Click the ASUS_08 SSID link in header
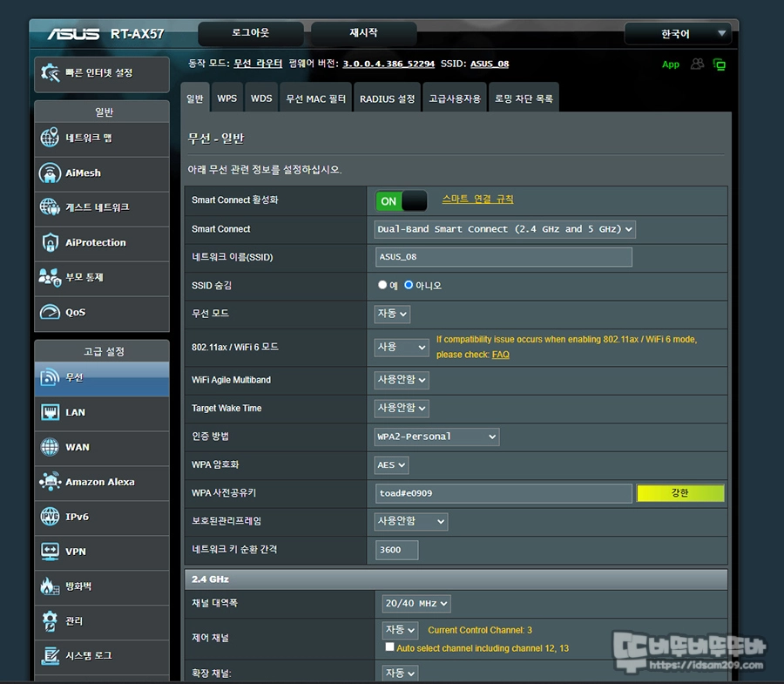 490,64
